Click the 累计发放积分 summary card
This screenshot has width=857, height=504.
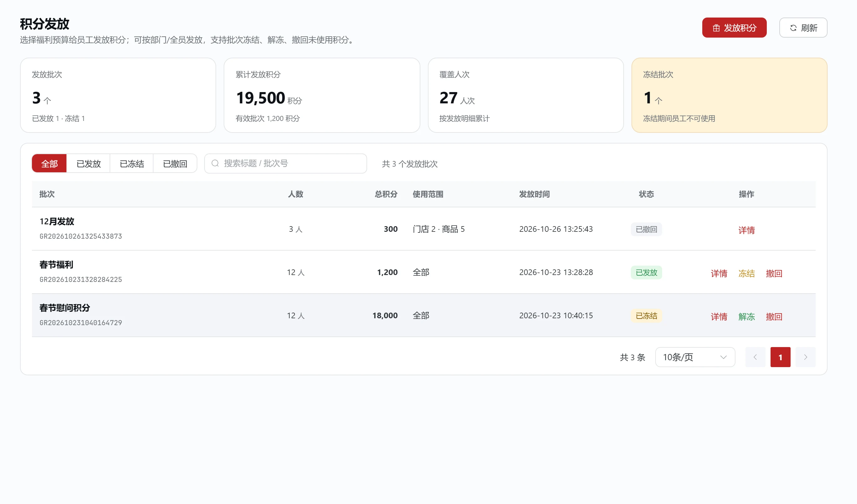tap(322, 95)
